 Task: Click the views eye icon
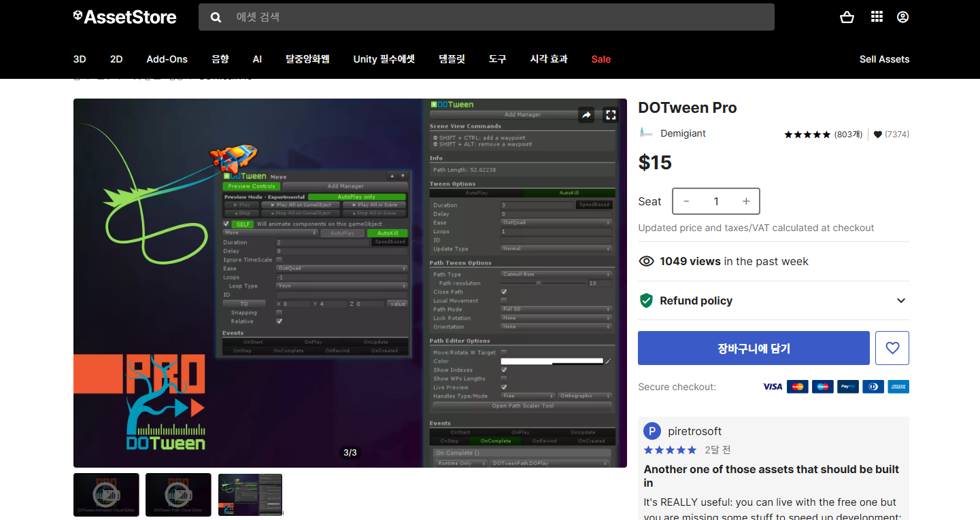[x=646, y=262]
